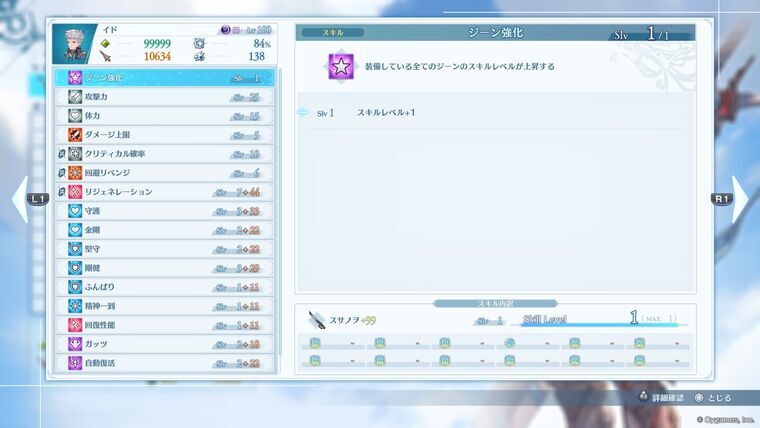
Task: Click the 守護 blue heart icon
Action: point(75,210)
